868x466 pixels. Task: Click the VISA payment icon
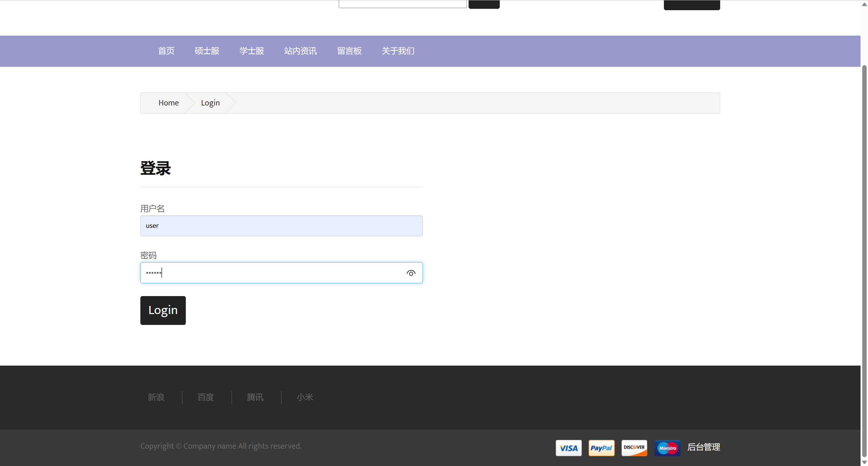point(569,448)
